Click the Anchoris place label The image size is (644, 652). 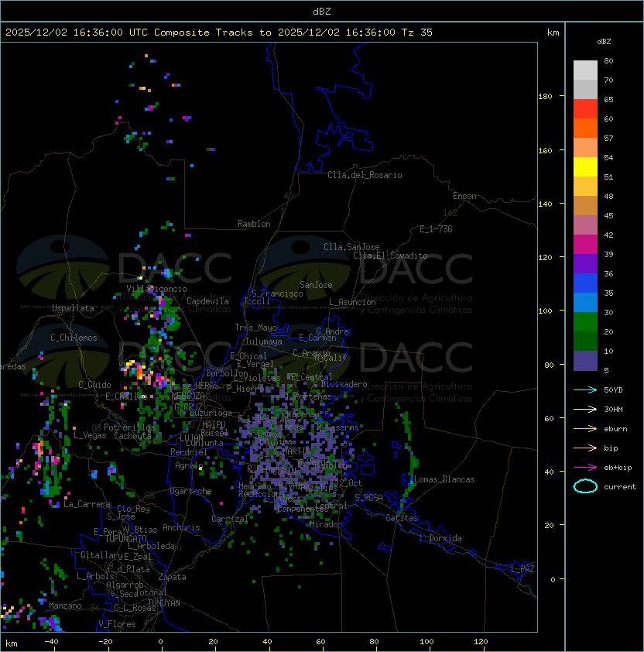pos(181,527)
